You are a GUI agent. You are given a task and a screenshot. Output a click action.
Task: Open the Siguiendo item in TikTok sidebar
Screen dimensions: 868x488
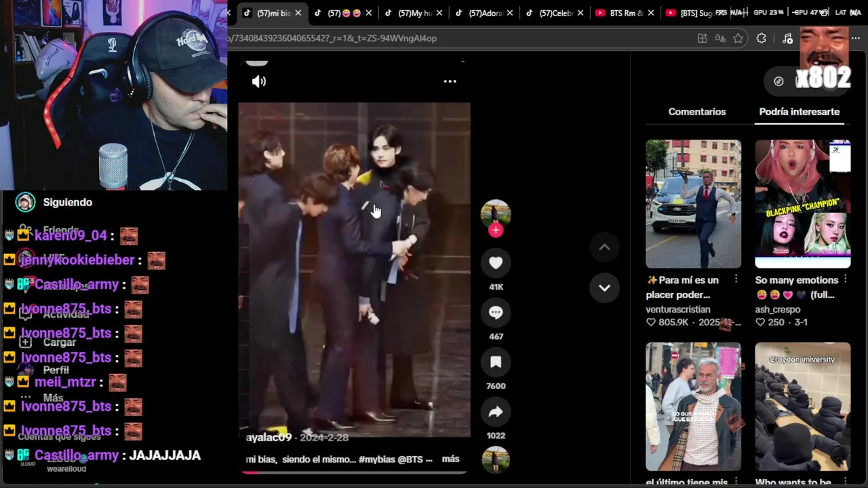pyautogui.click(x=55, y=202)
